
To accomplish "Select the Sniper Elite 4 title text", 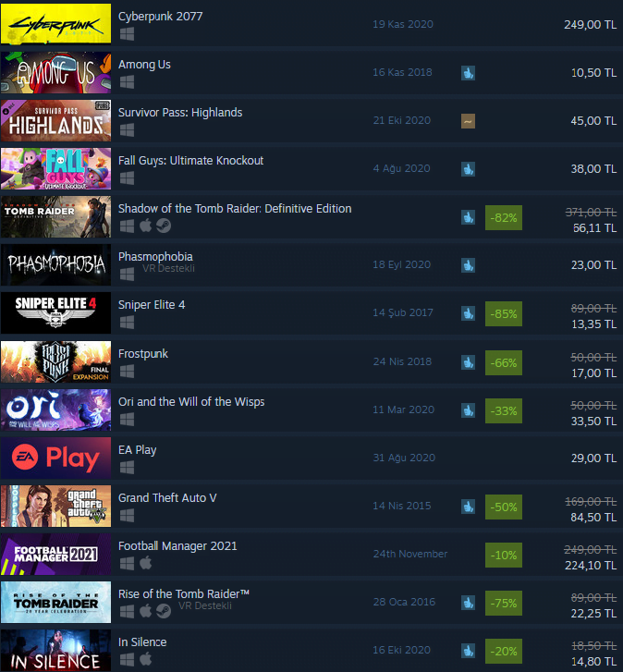I will 152,305.
